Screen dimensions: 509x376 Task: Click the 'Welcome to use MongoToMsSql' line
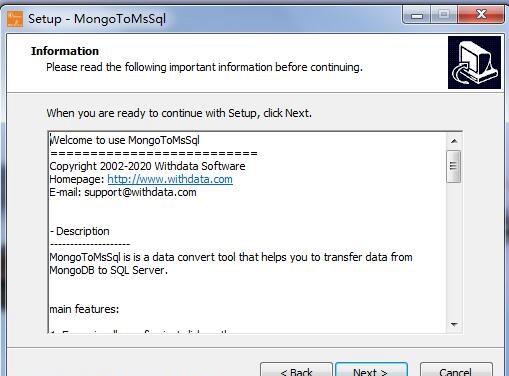(x=125, y=140)
